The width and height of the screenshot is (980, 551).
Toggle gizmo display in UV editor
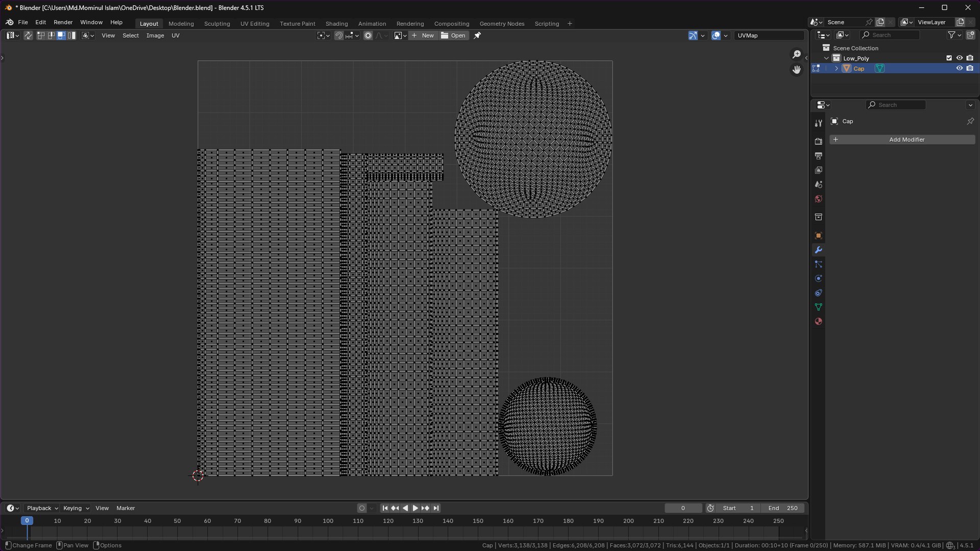(693, 36)
